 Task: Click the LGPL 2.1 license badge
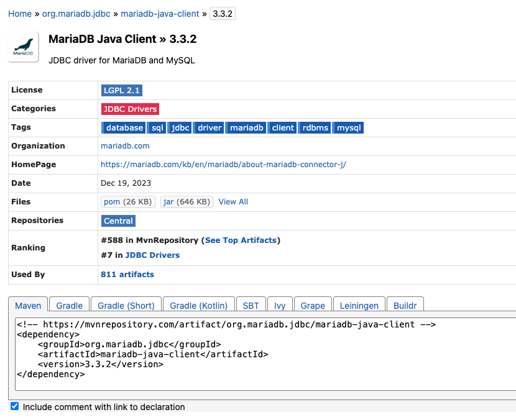(122, 91)
